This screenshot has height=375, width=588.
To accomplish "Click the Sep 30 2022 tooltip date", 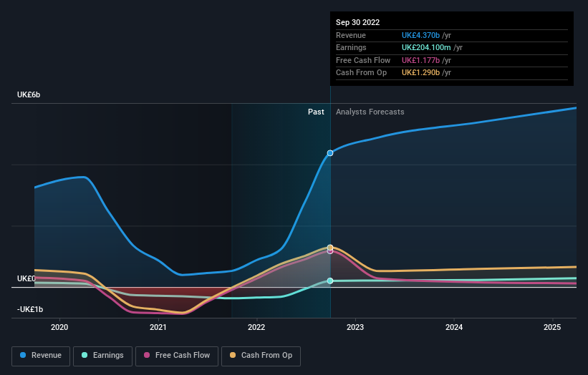I will [358, 22].
